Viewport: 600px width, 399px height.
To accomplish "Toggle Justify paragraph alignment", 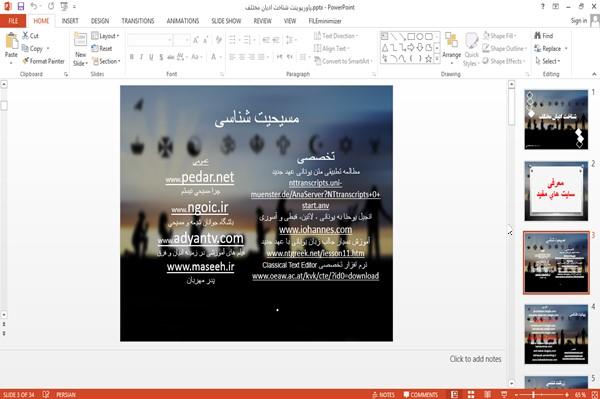I will coord(261,57).
